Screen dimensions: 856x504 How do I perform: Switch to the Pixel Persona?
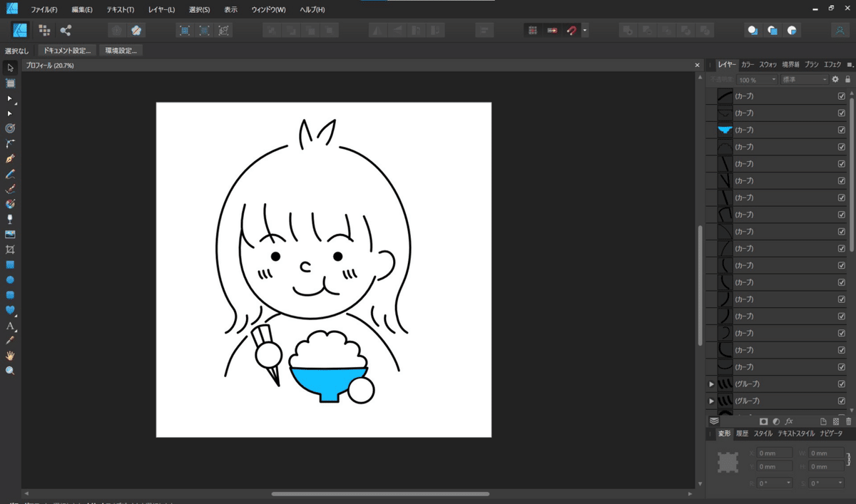[44, 30]
